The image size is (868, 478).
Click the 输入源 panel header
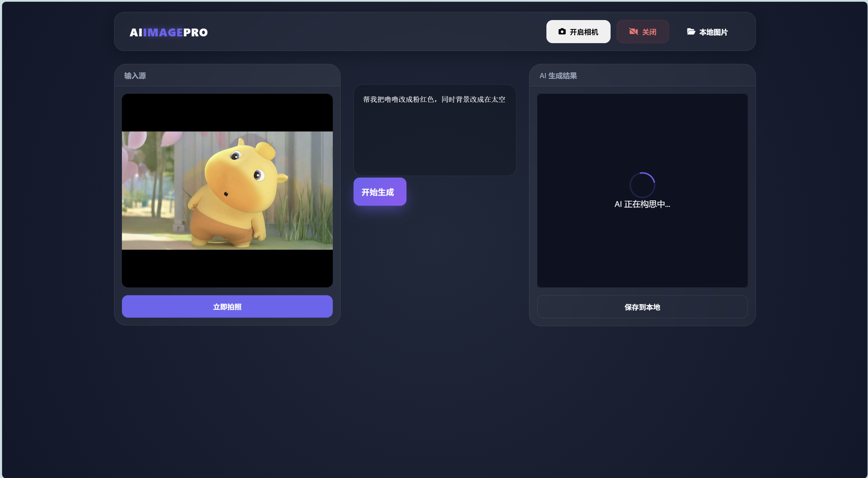pyautogui.click(x=135, y=76)
